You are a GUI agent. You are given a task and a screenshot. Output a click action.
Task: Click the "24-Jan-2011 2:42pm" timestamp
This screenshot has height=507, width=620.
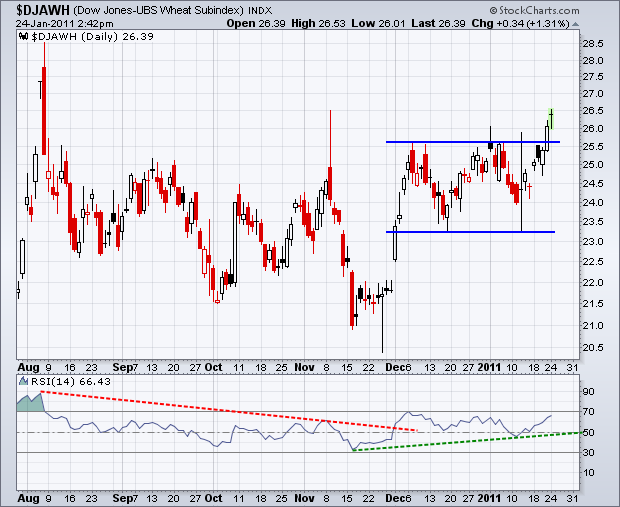click(x=64, y=24)
